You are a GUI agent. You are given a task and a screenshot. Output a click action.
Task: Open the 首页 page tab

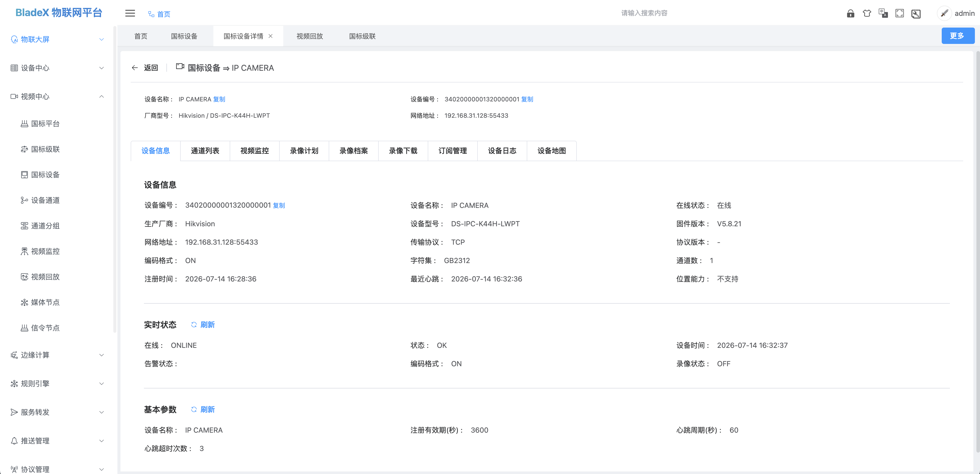pyautogui.click(x=141, y=36)
